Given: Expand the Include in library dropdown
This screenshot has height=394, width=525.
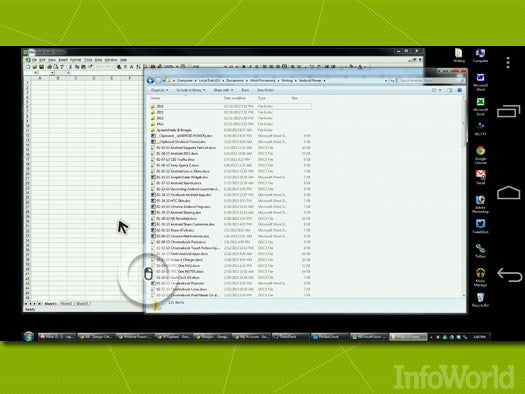Looking at the screenshot, I should 191,90.
